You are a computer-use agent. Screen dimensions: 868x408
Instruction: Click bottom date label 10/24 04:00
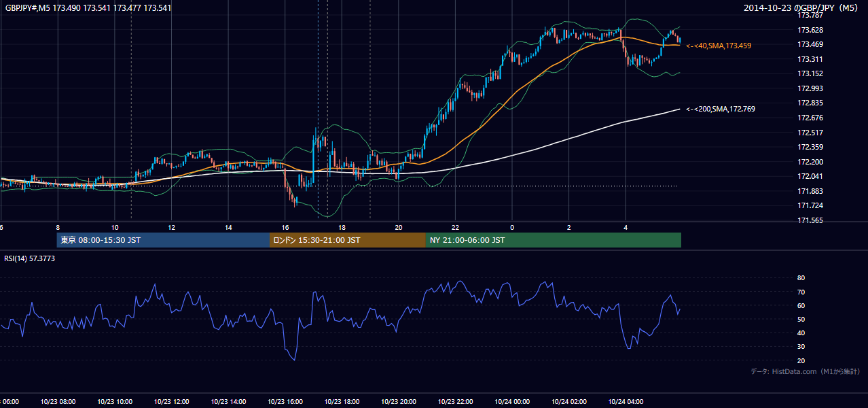point(626,402)
